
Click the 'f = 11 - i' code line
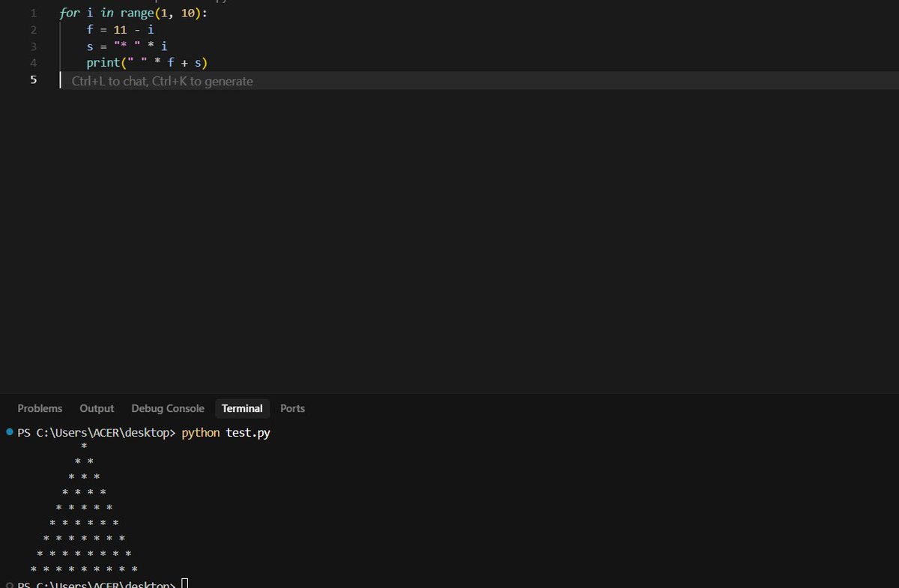point(121,30)
